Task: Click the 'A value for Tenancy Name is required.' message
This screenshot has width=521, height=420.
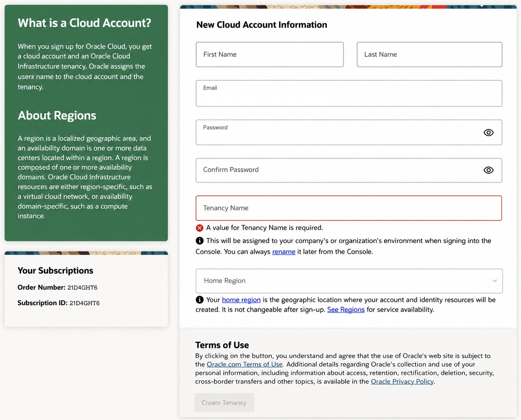Action: tap(264, 228)
